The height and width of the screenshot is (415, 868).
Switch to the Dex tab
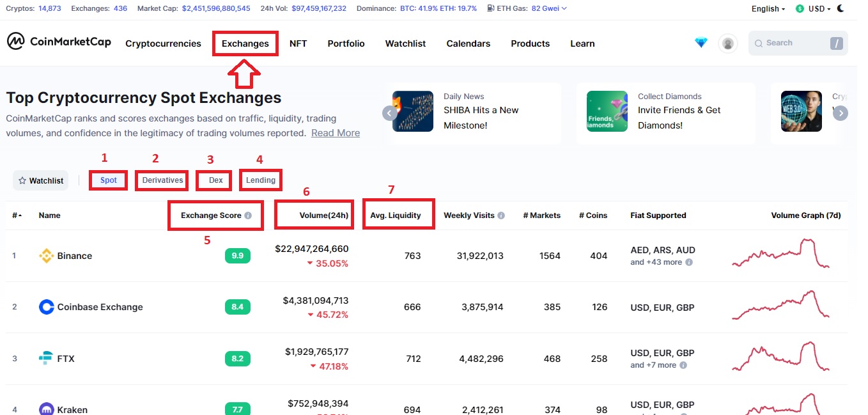tap(216, 180)
